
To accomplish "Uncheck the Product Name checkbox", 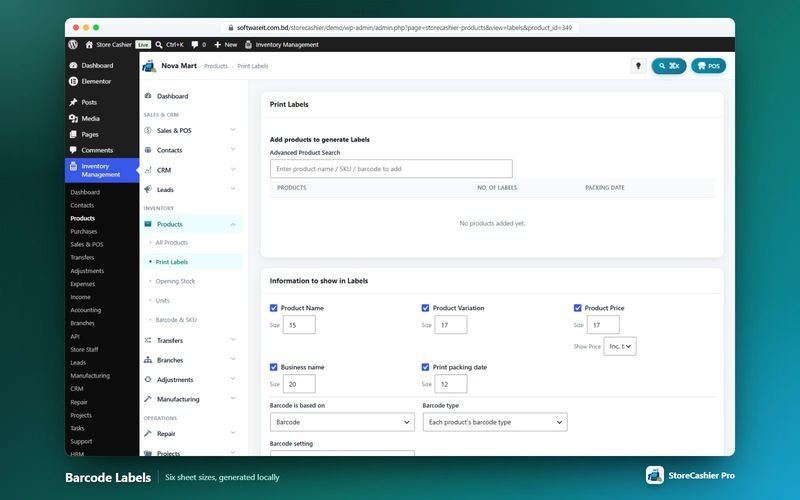I will 273,308.
